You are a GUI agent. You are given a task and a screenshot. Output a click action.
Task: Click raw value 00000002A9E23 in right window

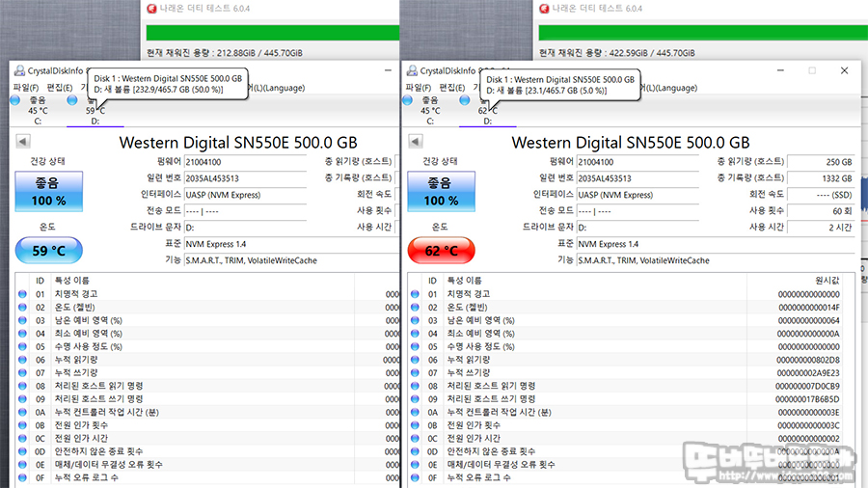coord(809,372)
